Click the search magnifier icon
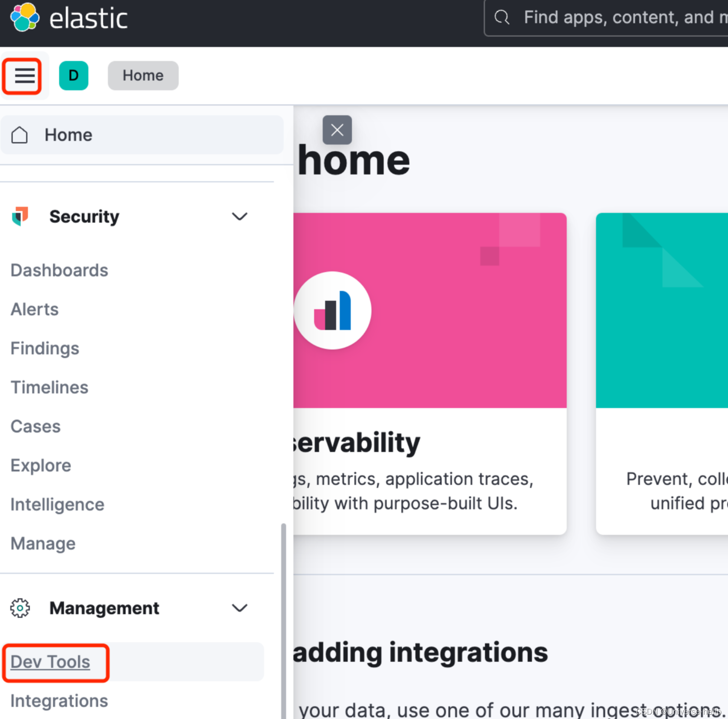 point(501,17)
